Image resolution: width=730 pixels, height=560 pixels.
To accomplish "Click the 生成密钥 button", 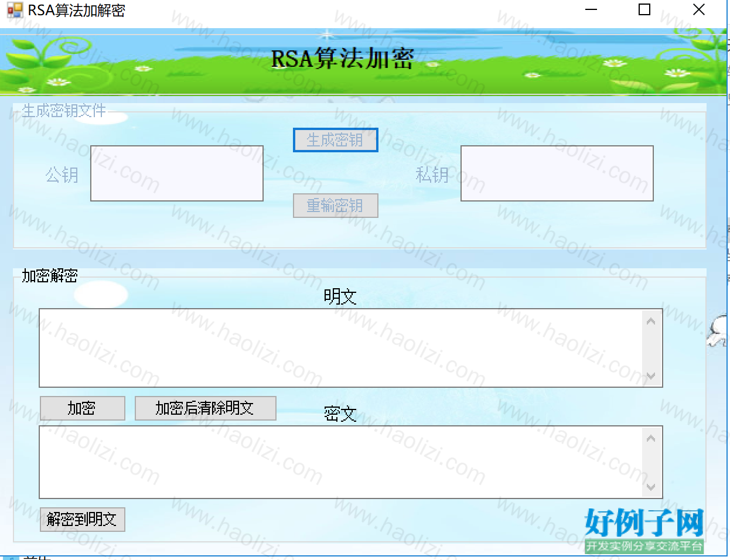I will pyautogui.click(x=335, y=140).
